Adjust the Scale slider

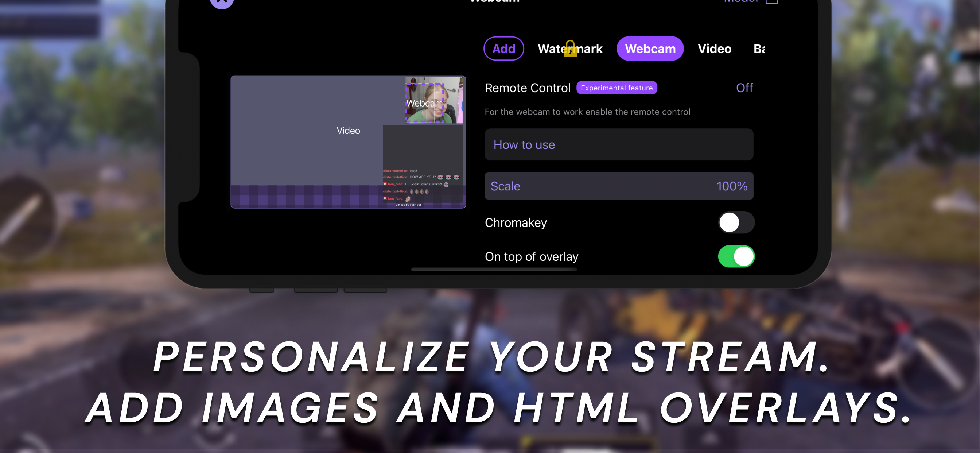pyautogui.click(x=619, y=186)
